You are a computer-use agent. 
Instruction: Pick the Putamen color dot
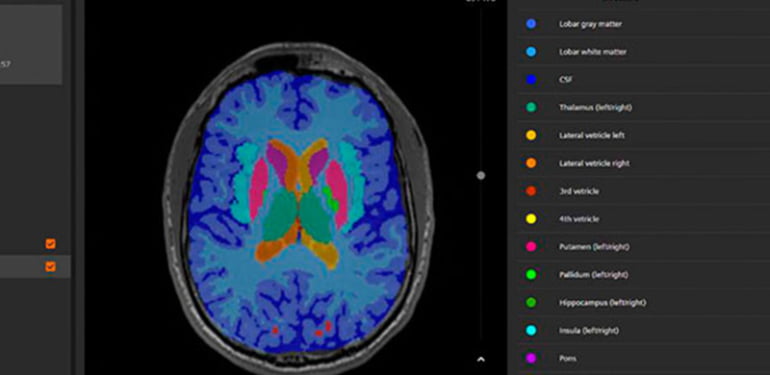click(531, 247)
